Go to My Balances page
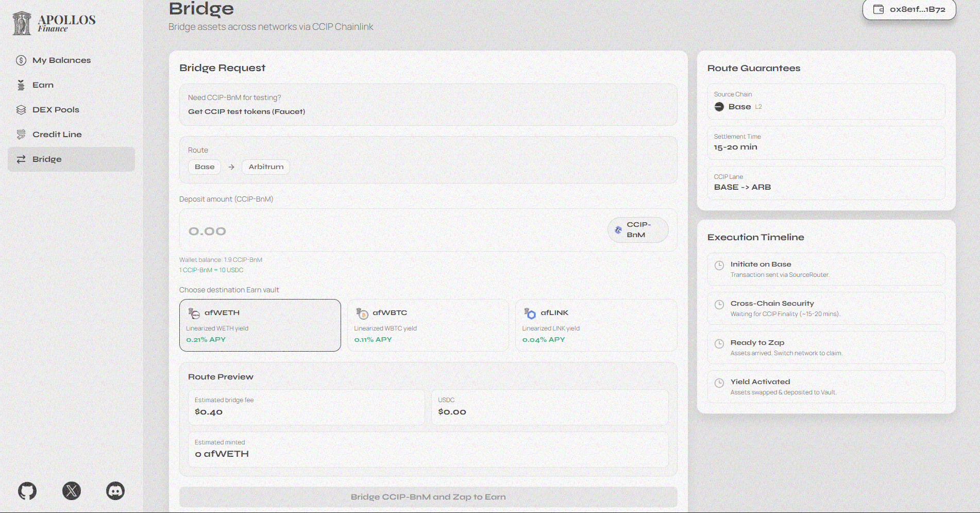The height and width of the screenshot is (513, 980). (x=61, y=60)
